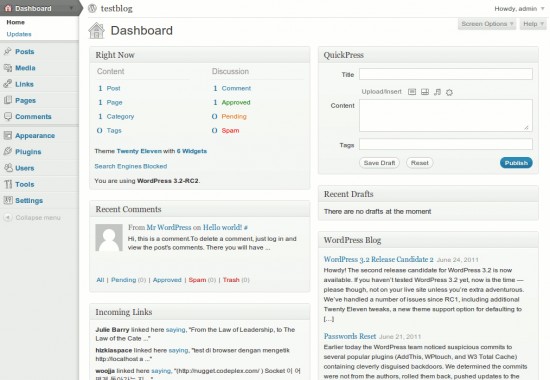Open the Page link in Right Now
The image size is (550, 380).
[x=114, y=102]
